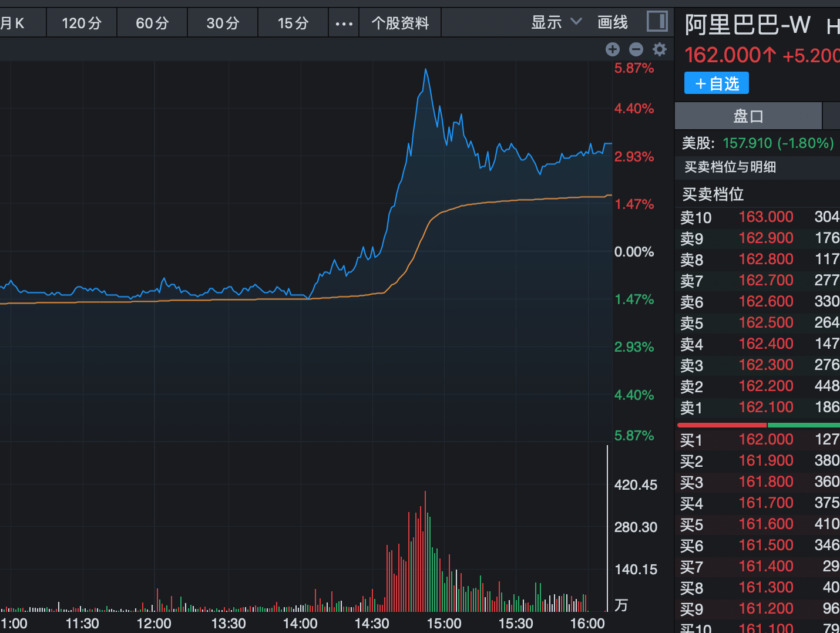Switch to 60分 timeframe tab
The image size is (840, 633).
coord(152,23)
